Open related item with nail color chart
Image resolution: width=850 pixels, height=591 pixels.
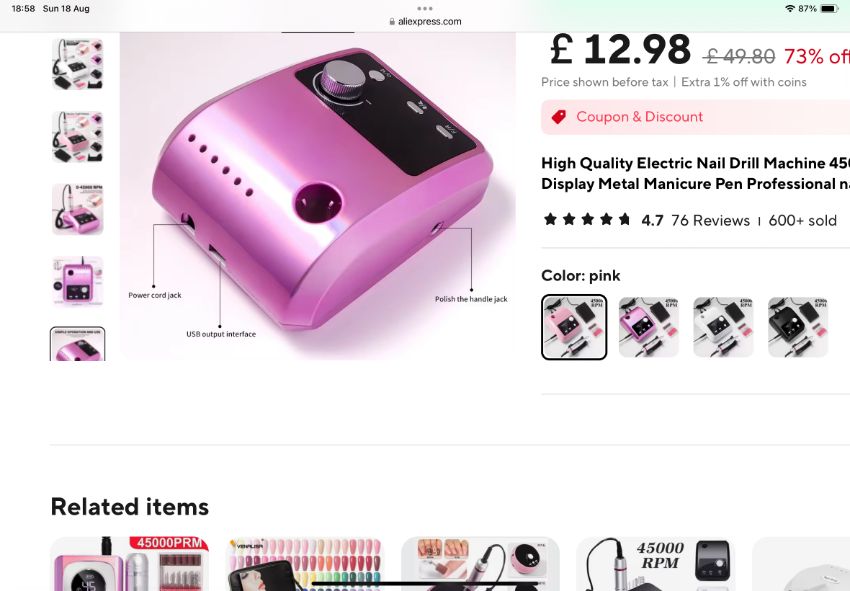(x=305, y=564)
